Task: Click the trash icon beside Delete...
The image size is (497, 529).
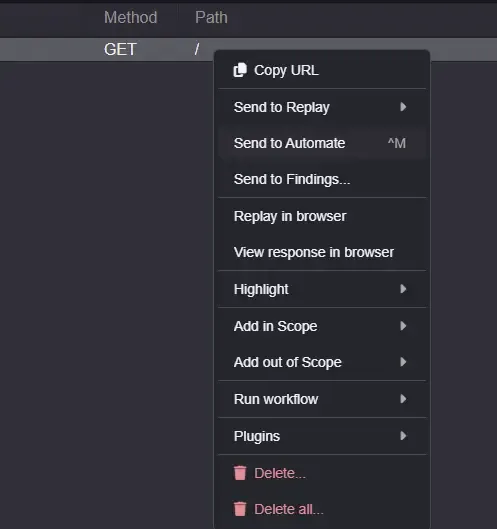Action: pos(240,473)
